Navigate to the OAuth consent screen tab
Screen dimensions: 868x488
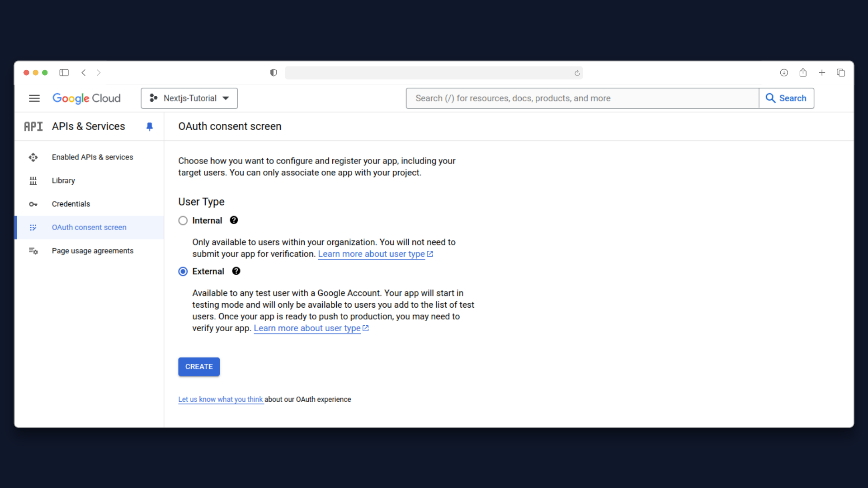click(89, 227)
